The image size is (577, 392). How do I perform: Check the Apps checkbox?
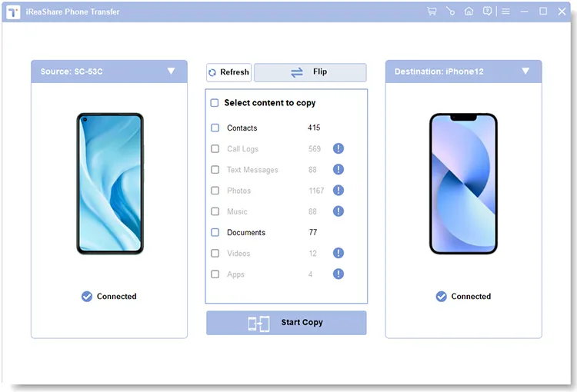(215, 274)
